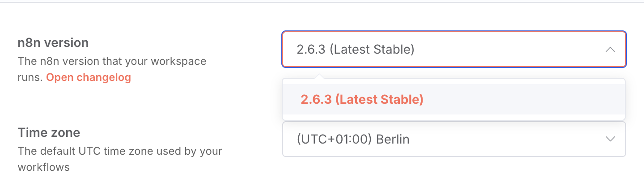Click empty area between Berlin text and chevron
This screenshot has height=195, width=644.
click(505, 139)
